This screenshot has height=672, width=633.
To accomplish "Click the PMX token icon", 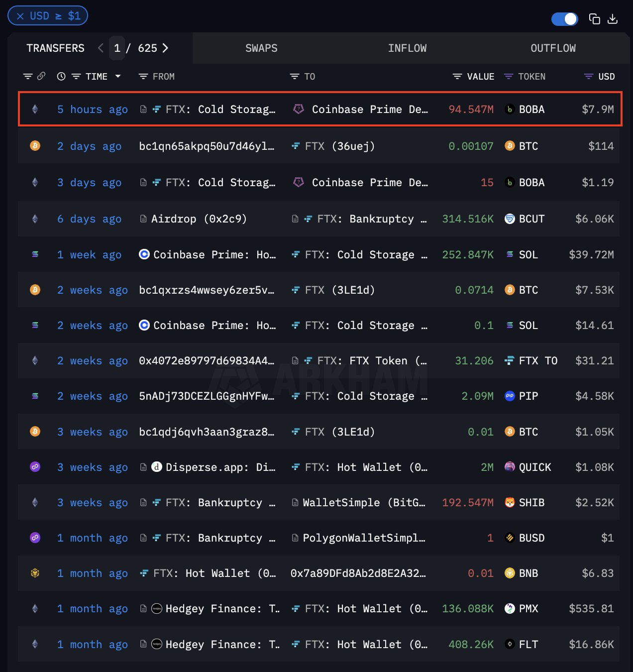I will [510, 608].
